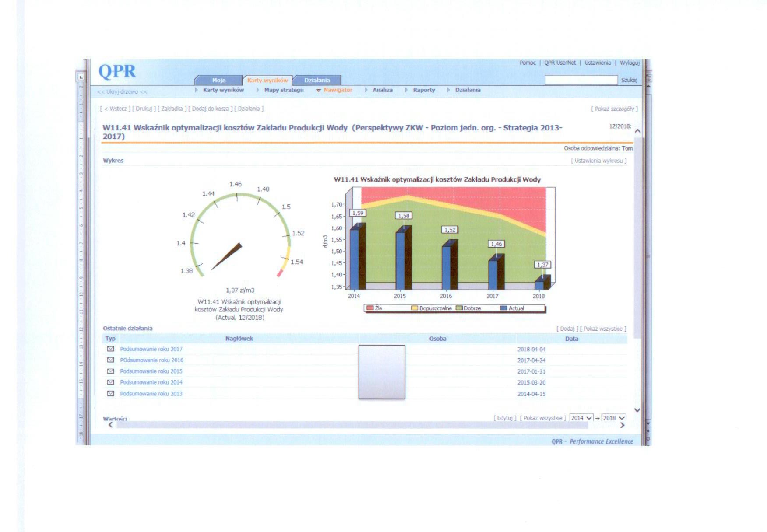Click the Szukaj search button
This screenshot has height=532, width=767.
(629, 80)
